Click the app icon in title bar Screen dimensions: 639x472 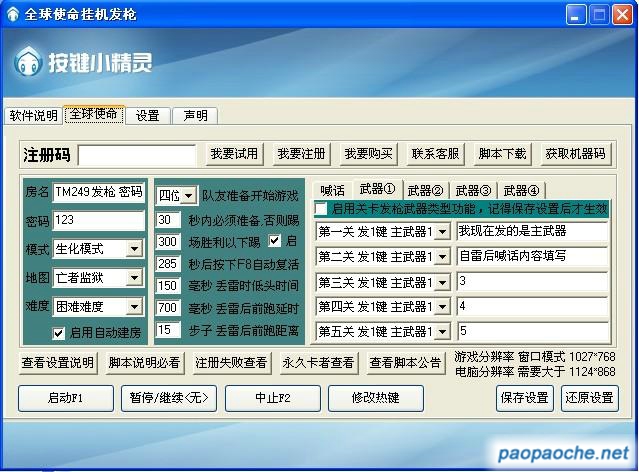click(x=13, y=14)
